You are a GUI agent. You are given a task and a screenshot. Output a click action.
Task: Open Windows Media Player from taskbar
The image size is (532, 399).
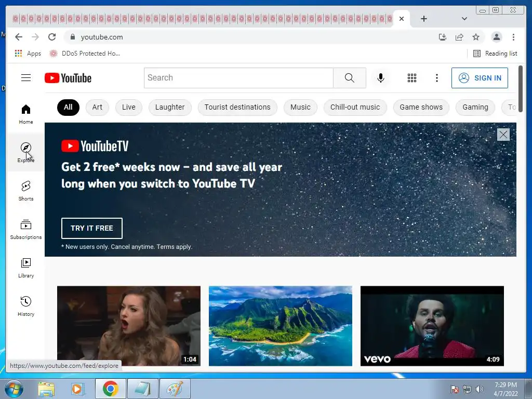pyautogui.click(x=77, y=389)
